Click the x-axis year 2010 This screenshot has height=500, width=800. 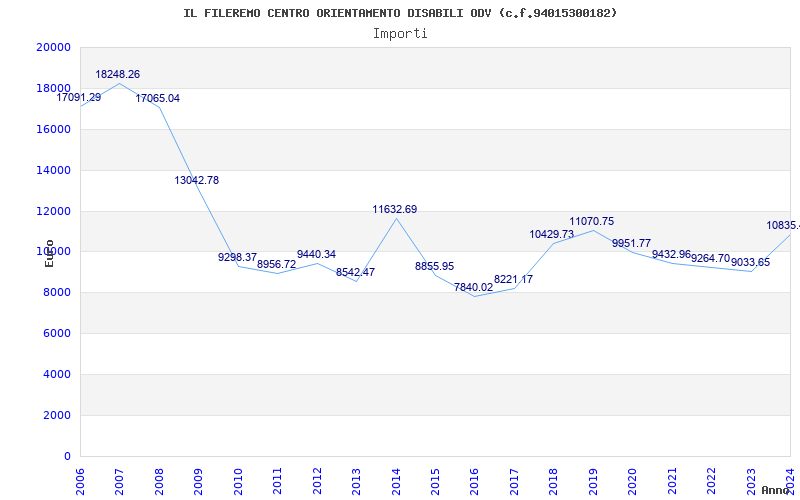coord(238,481)
